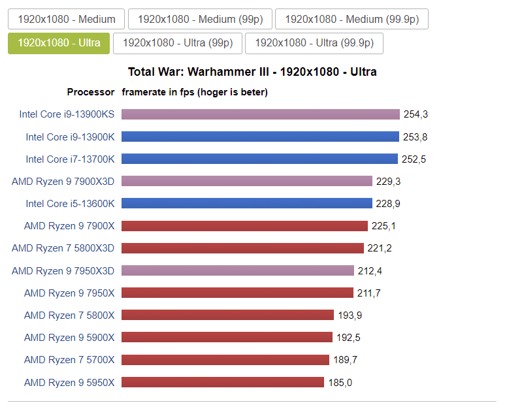Open the Intel Core i9-13900KS link
The image size is (522, 420).
tap(67, 114)
